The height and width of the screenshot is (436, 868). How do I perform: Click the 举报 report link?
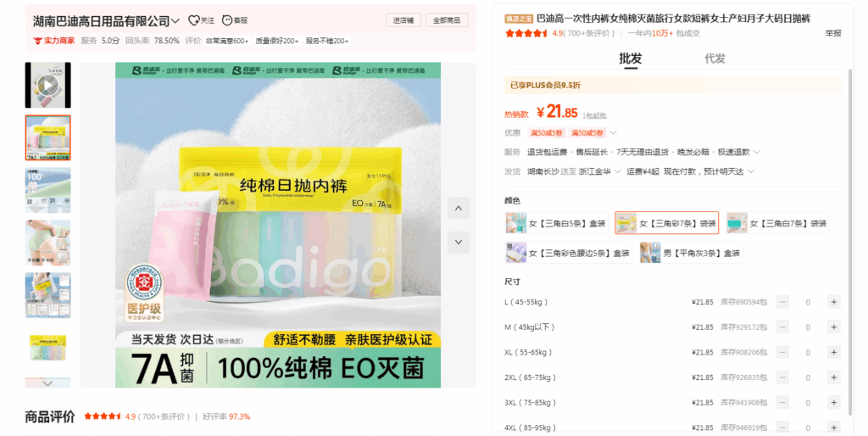tap(832, 34)
